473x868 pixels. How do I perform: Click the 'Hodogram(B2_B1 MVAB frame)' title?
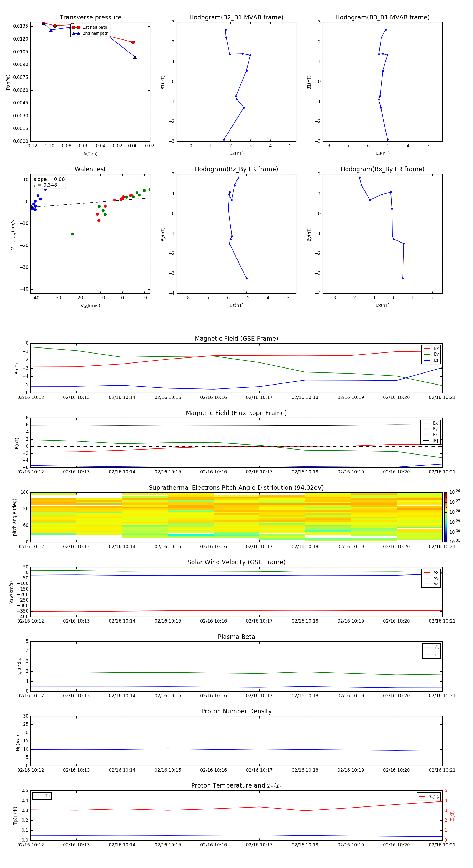[236, 18]
